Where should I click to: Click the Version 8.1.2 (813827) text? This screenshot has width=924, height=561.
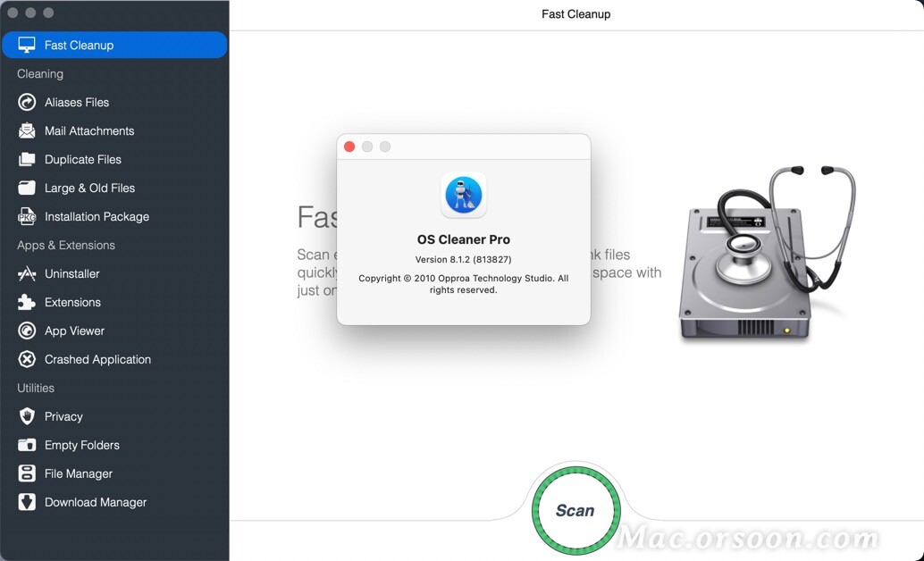[x=463, y=259]
